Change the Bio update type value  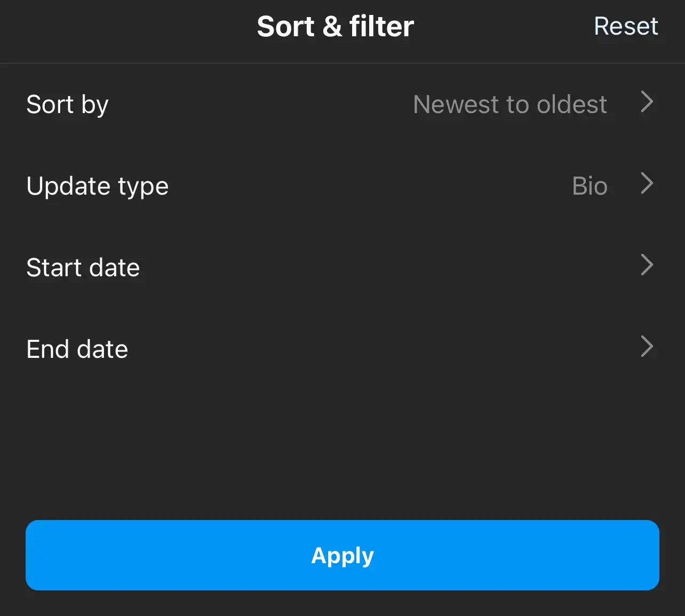click(x=590, y=186)
